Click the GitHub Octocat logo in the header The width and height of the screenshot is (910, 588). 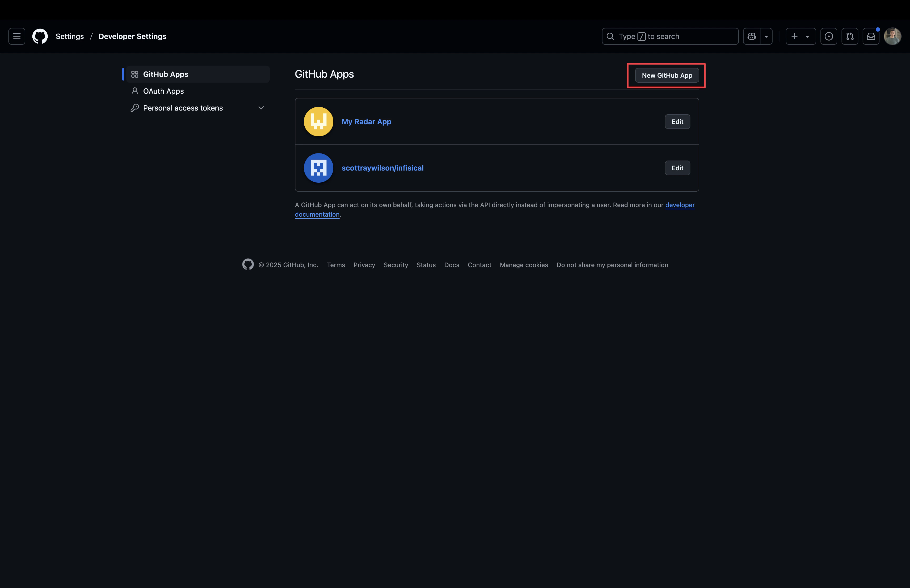pyautogui.click(x=40, y=36)
